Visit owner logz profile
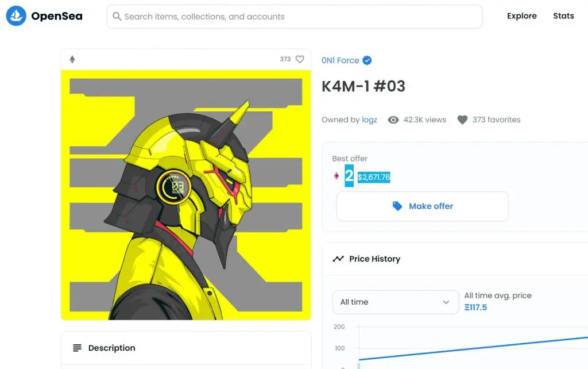 pos(369,120)
